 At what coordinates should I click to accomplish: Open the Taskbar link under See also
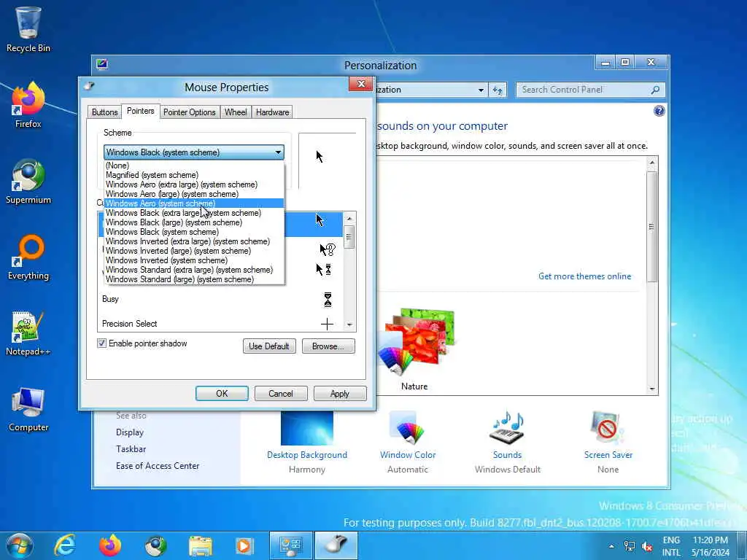[x=131, y=449]
